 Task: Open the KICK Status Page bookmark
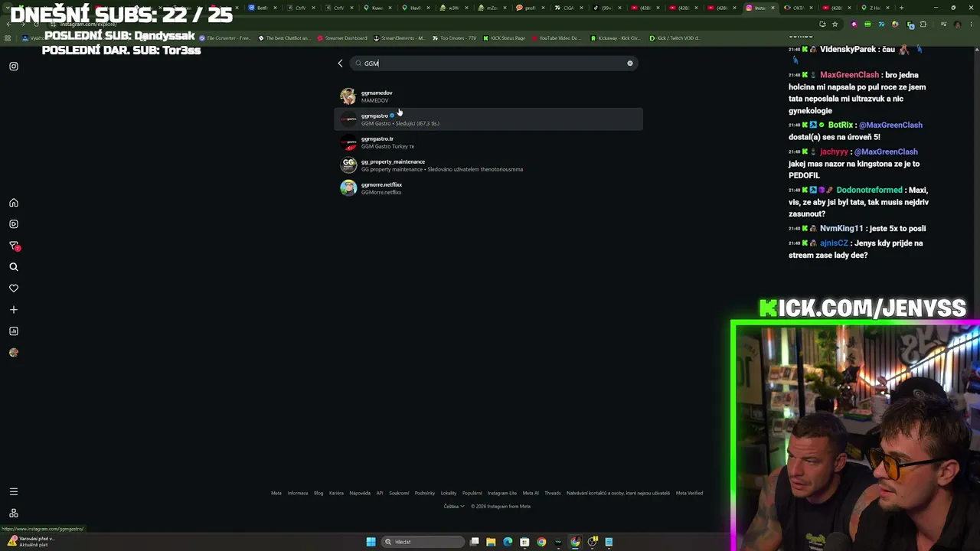[504, 38]
